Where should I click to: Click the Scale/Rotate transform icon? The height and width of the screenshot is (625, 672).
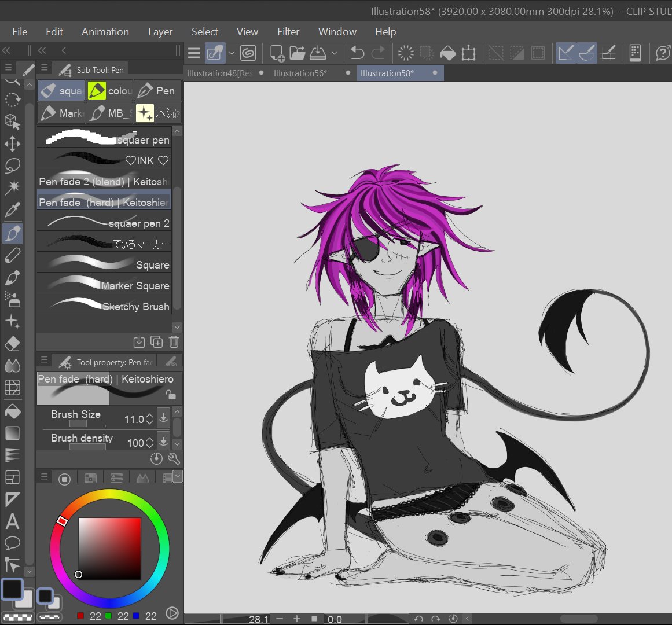pos(468,53)
